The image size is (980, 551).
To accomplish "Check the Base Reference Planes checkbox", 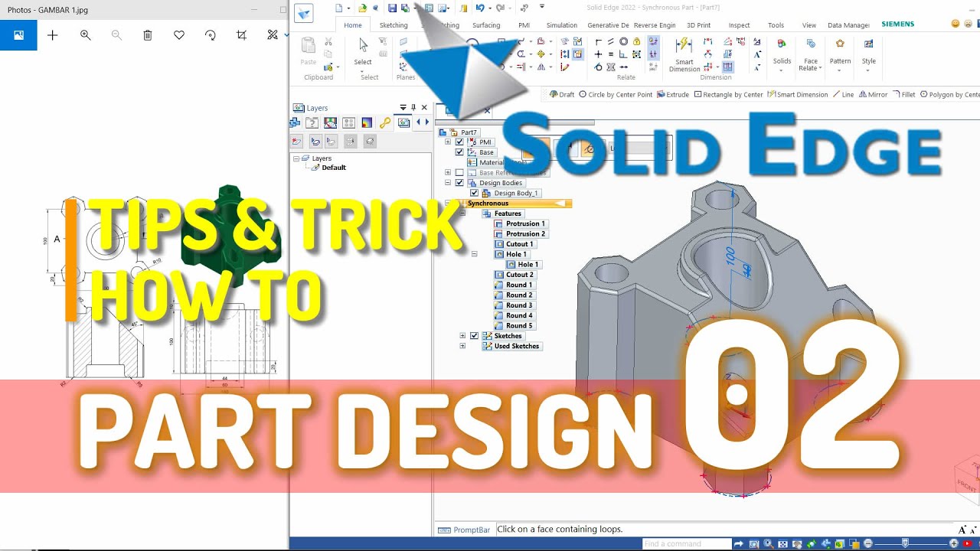I will tap(459, 172).
